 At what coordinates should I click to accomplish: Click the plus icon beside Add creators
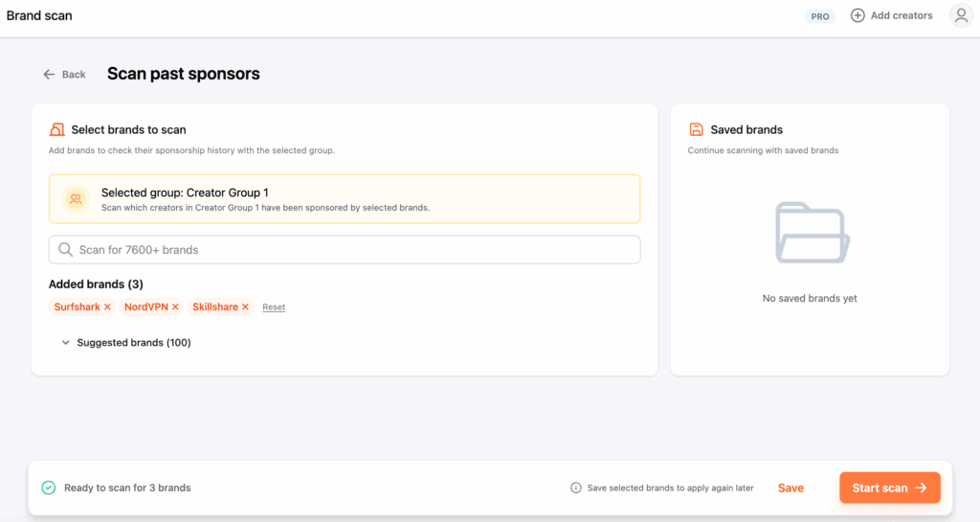[857, 15]
